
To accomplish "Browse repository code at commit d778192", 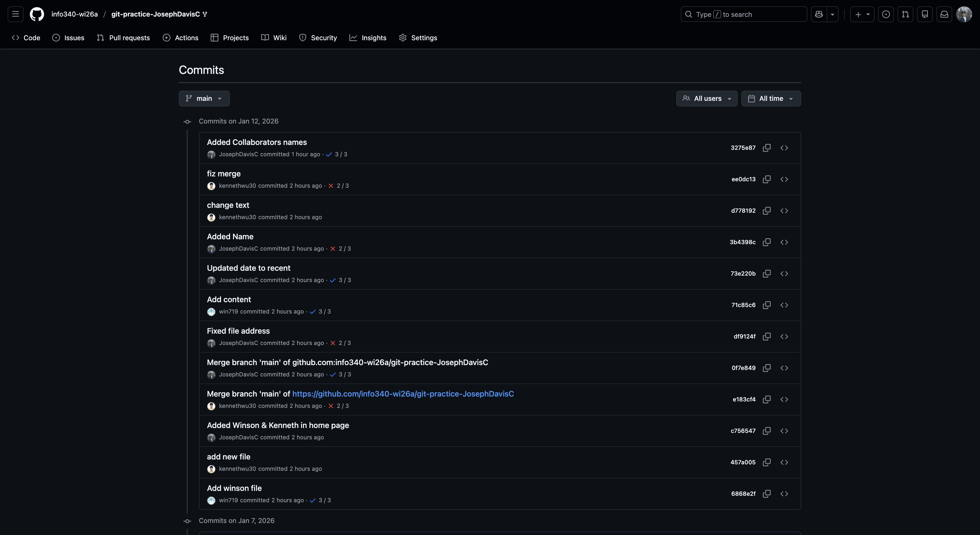I will point(784,210).
